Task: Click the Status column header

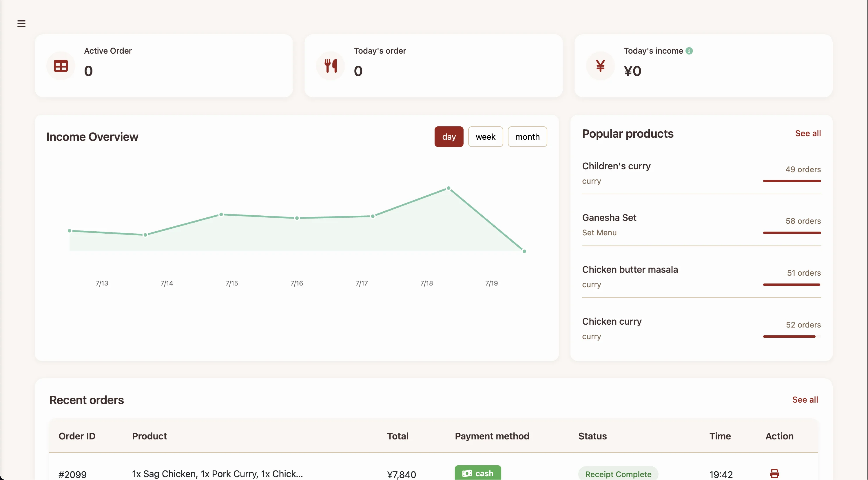Action: tap(592, 436)
